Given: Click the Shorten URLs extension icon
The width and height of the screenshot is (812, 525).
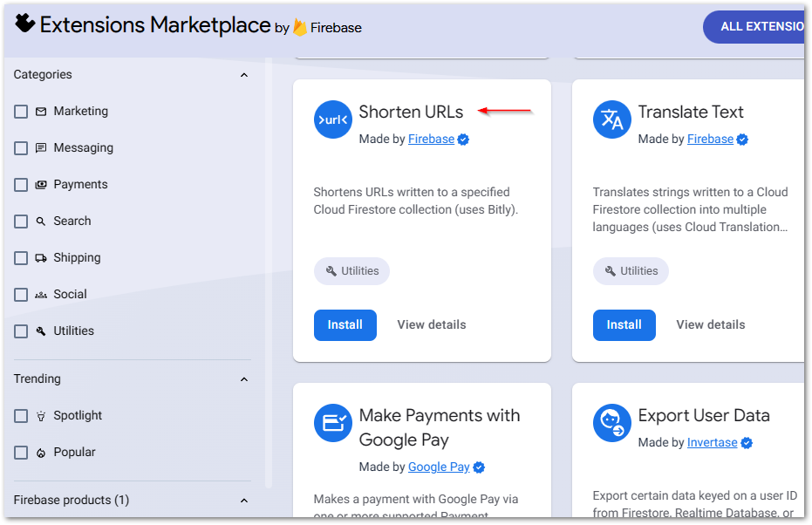Looking at the screenshot, I should click(333, 119).
